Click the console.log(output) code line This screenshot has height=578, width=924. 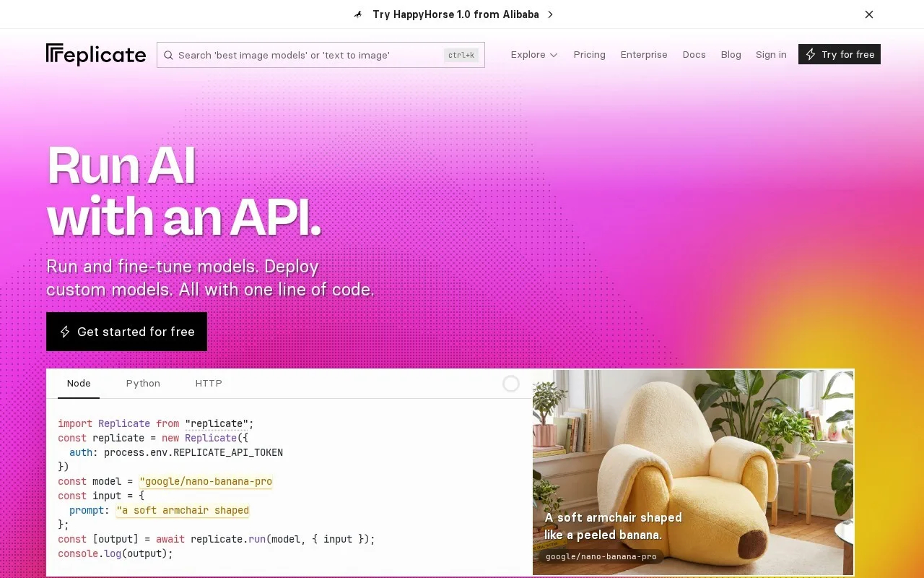point(115,553)
